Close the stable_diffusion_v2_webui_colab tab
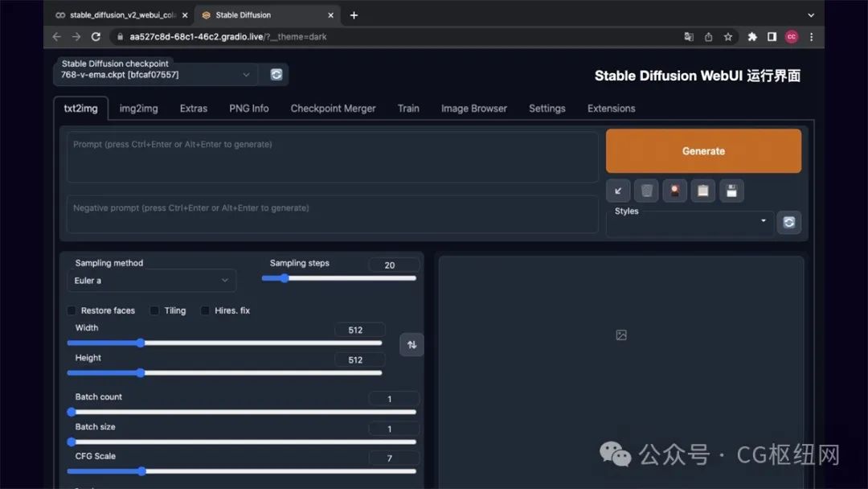 [x=185, y=15]
